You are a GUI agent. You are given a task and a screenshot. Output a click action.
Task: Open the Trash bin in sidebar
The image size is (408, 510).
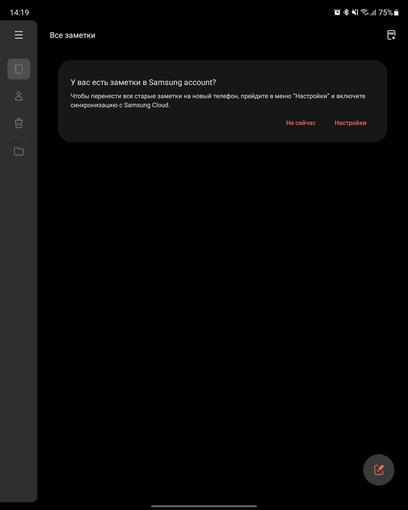point(19,123)
